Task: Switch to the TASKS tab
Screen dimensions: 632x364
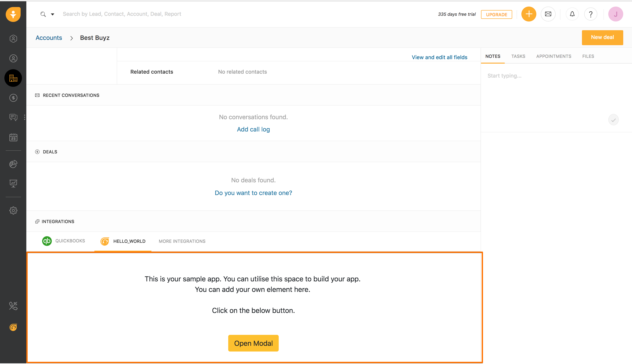Action: (518, 56)
